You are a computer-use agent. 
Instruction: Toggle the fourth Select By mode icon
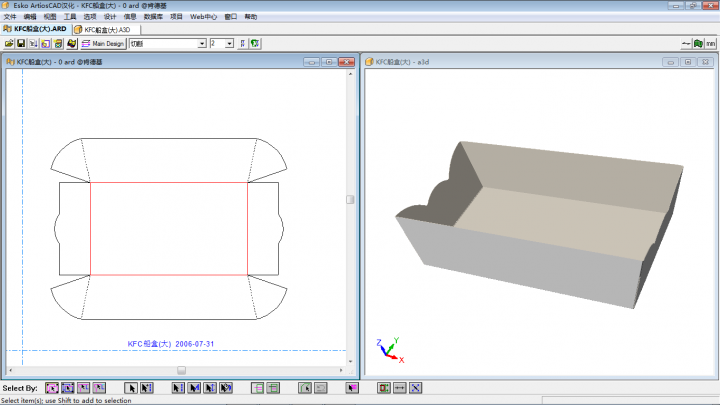click(98, 387)
